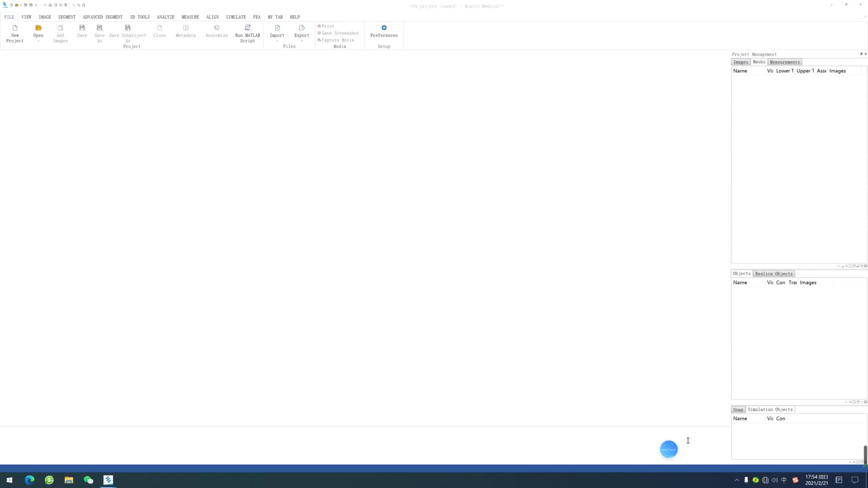Image resolution: width=868 pixels, height=488 pixels.
Task: Click new mask plus icon under Masks list
Action: [839, 266]
